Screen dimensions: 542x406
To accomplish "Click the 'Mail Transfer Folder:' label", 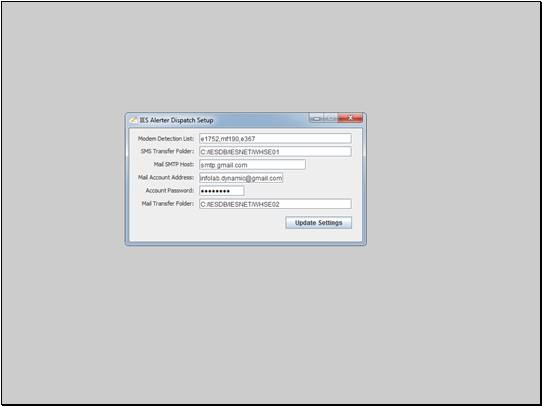I will coord(168,204).
